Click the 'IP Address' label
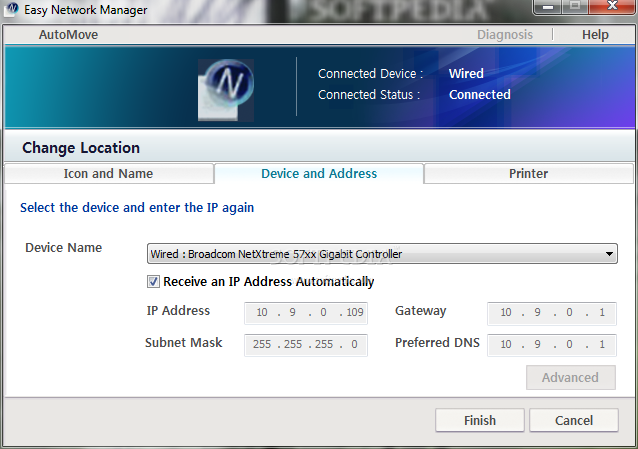This screenshot has width=638, height=449. point(178,311)
